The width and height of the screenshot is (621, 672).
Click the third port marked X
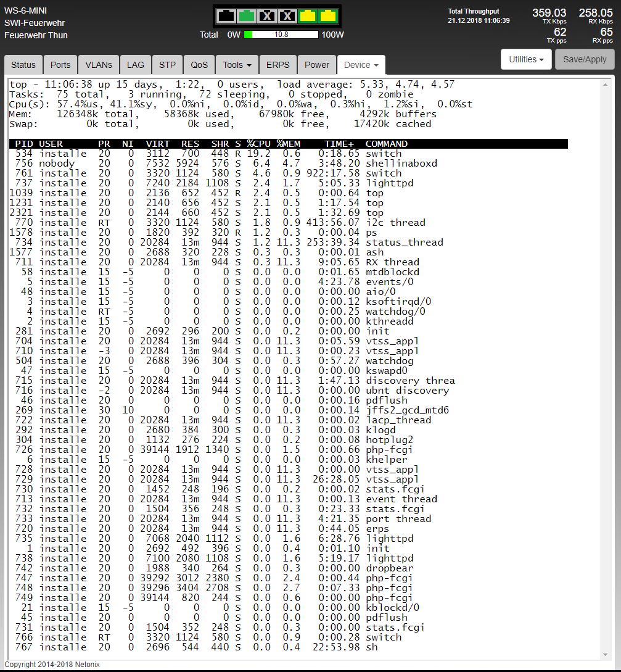pos(266,16)
